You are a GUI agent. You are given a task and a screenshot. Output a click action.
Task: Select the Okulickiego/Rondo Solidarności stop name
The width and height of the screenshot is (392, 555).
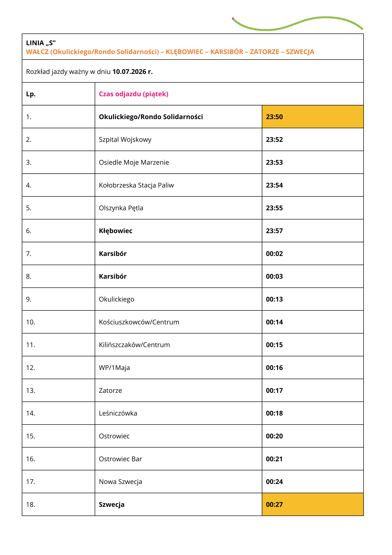click(151, 117)
